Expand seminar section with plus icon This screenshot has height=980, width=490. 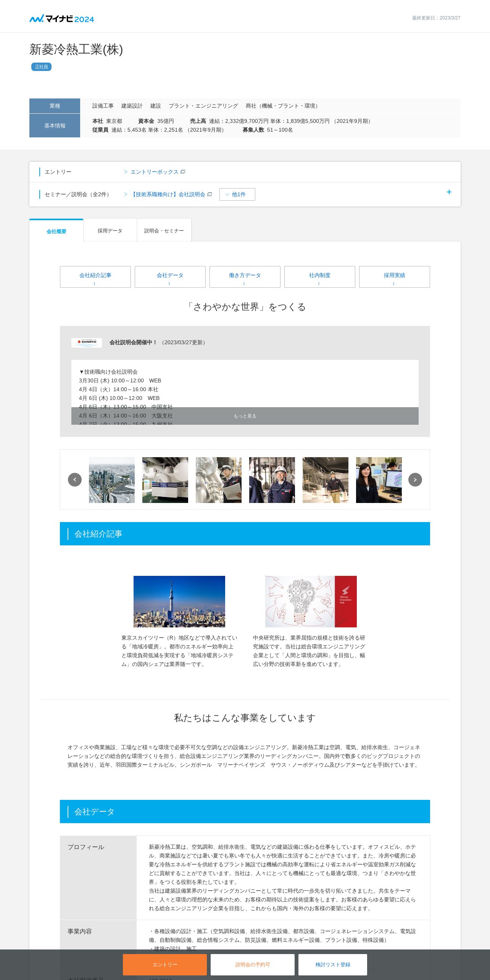coord(449,192)
